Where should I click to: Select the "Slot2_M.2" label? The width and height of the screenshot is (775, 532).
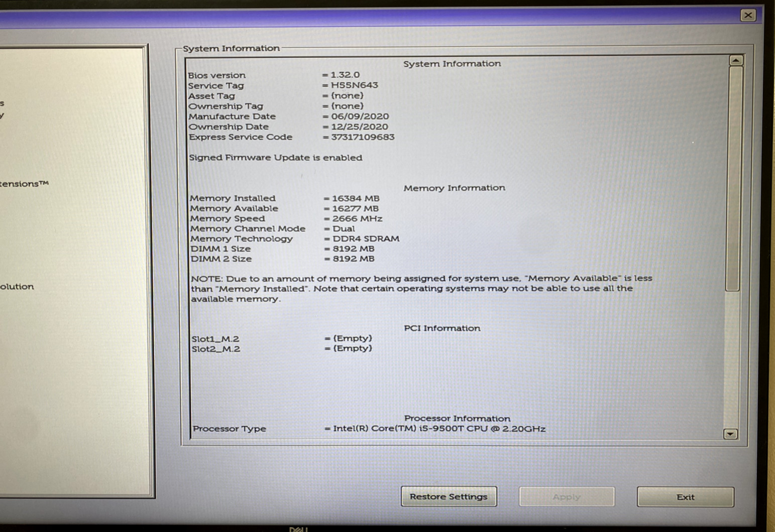coord(216,349)
